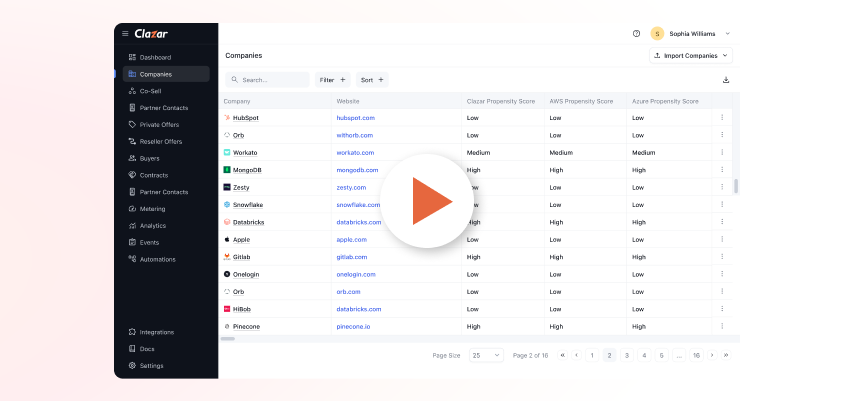855x401 pixels.
Task: Open row actions menu for MongoDB
Action: tap(722, 170)
